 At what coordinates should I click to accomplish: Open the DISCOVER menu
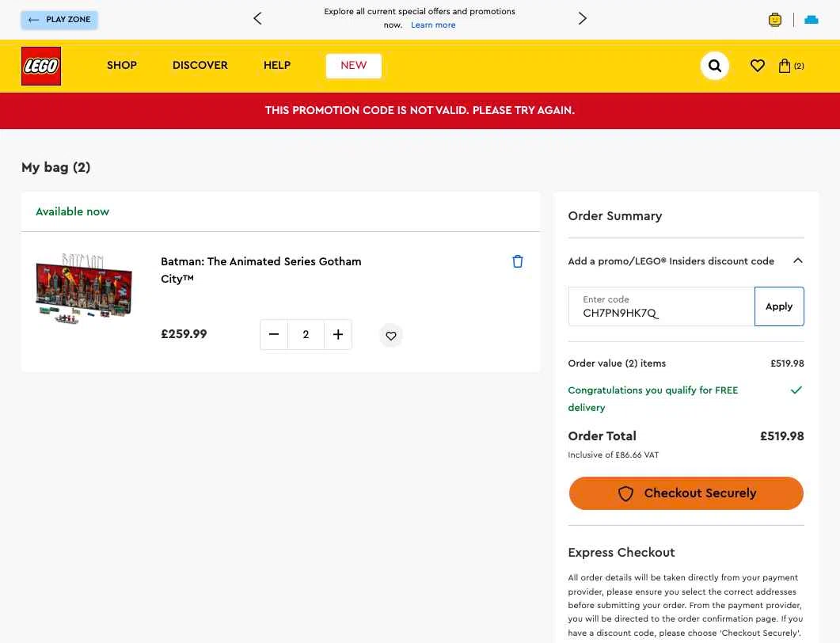[200, 66]
